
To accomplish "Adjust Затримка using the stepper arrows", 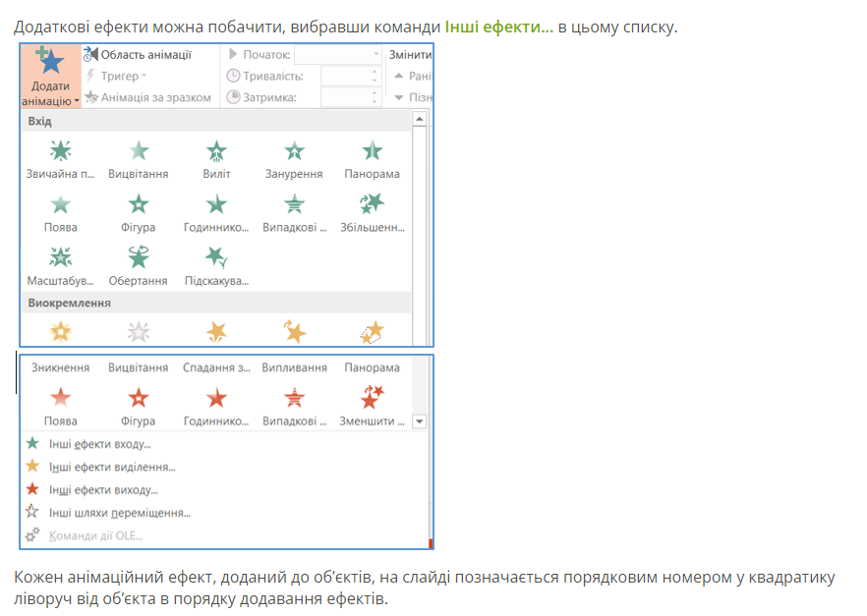I will [x=375, y=97].
